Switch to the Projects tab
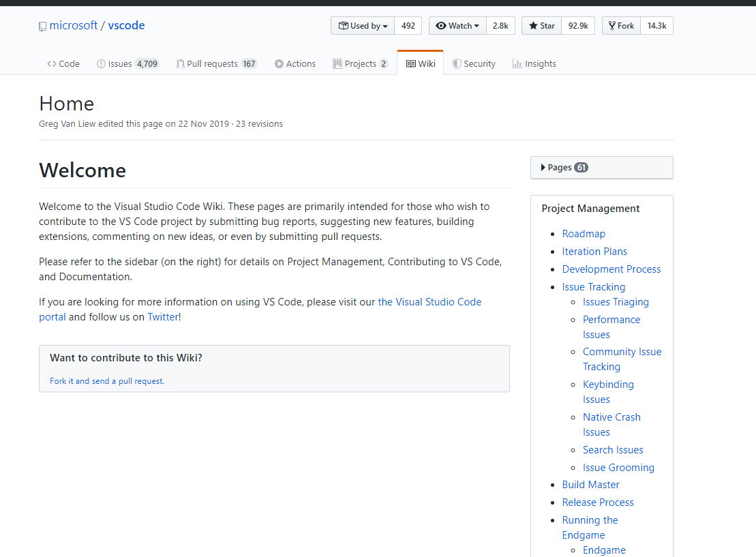Viewport: 756px width, 557px height. tap(360, 63)
